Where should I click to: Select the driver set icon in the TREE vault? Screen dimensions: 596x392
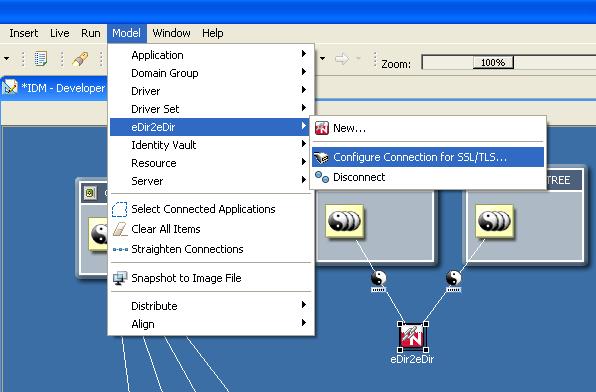[x=495, y=222]
